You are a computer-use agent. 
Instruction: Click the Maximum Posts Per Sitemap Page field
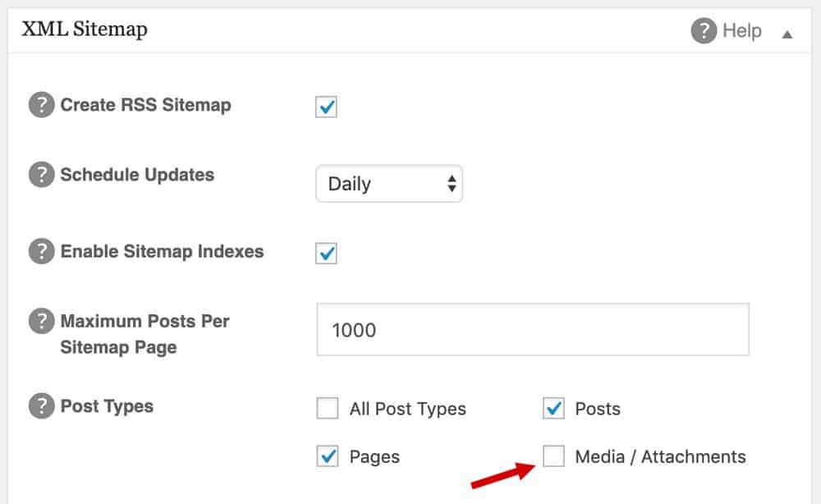click(x=532, y=330)
